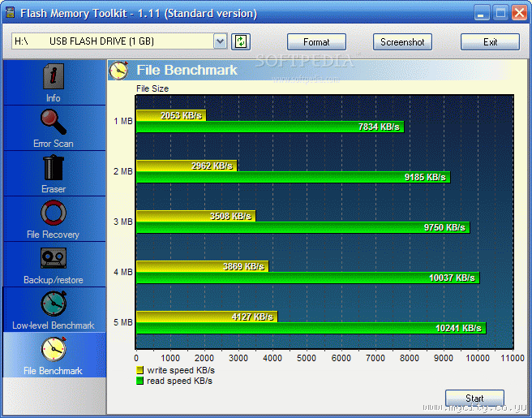This screenshot has height=418, width=532.
Task: Click the File Benchmark header clock icon
Action: (118, 71)
